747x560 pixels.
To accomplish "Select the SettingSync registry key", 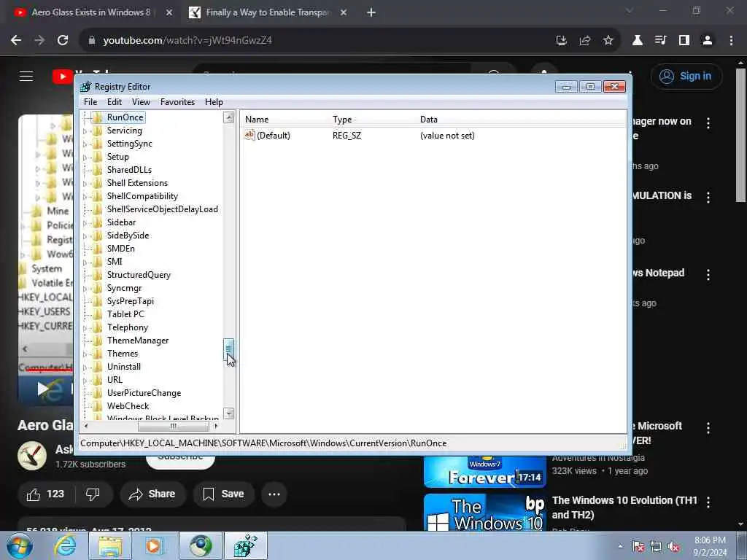I will pos(130,144).
